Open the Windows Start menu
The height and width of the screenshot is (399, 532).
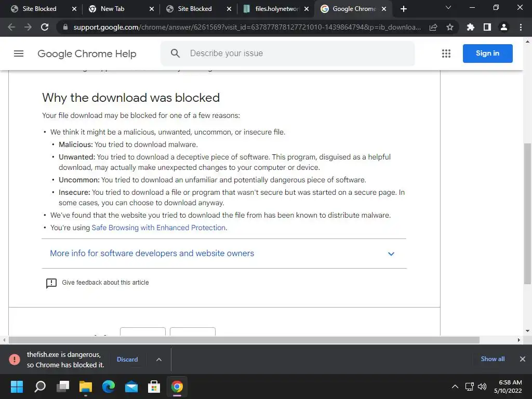(17, 387)
